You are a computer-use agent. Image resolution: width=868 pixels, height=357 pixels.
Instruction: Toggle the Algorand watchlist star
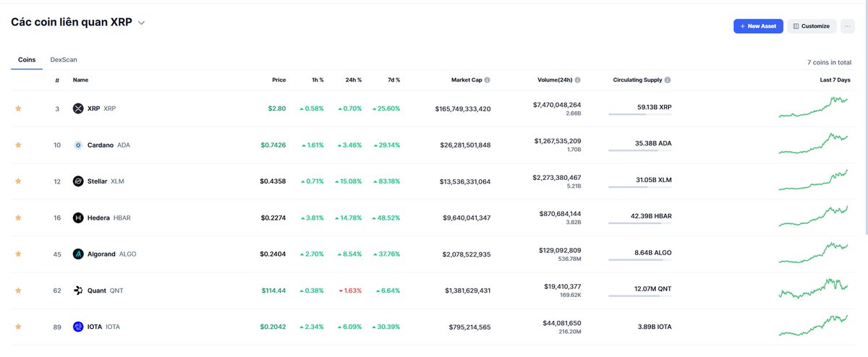[18, 254]
